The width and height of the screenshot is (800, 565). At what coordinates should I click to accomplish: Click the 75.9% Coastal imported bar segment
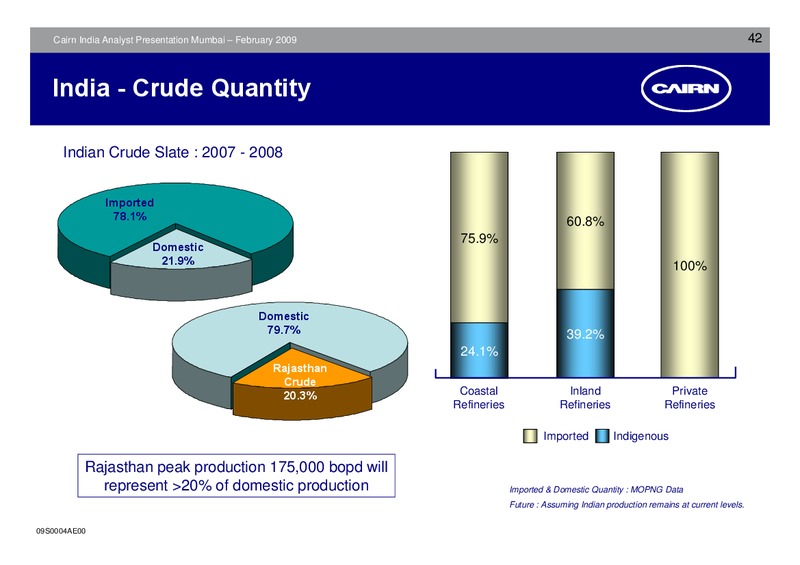[x=479, y=237]
